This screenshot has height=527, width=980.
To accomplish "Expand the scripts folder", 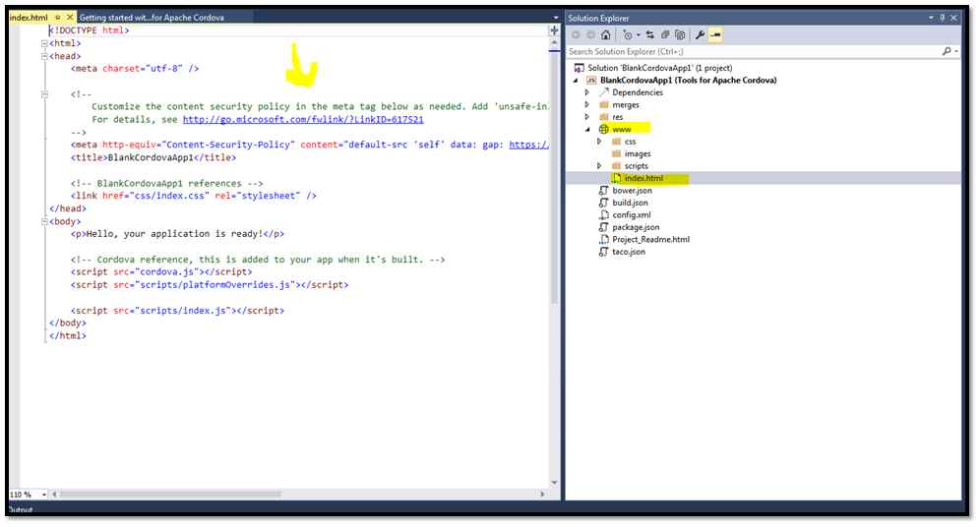I will coord(600,166).
